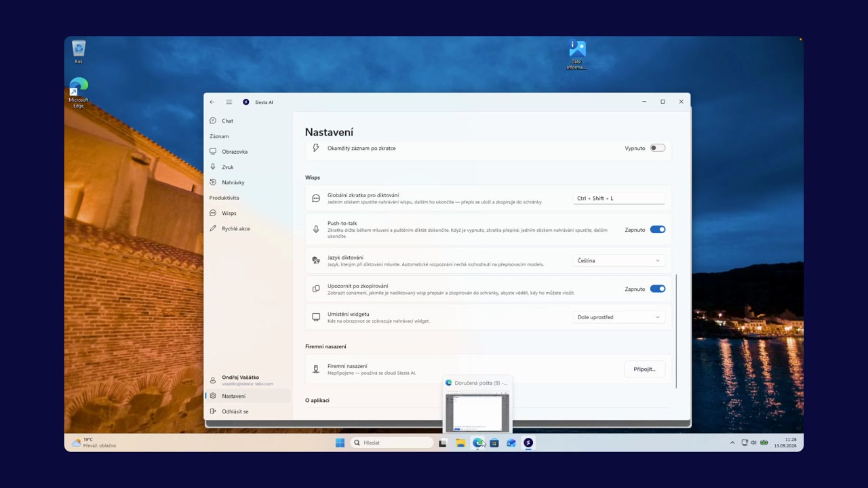This screenshot has width=868, height=488.
Task: Select the Chat menu item
Action: tap(248, 121)
